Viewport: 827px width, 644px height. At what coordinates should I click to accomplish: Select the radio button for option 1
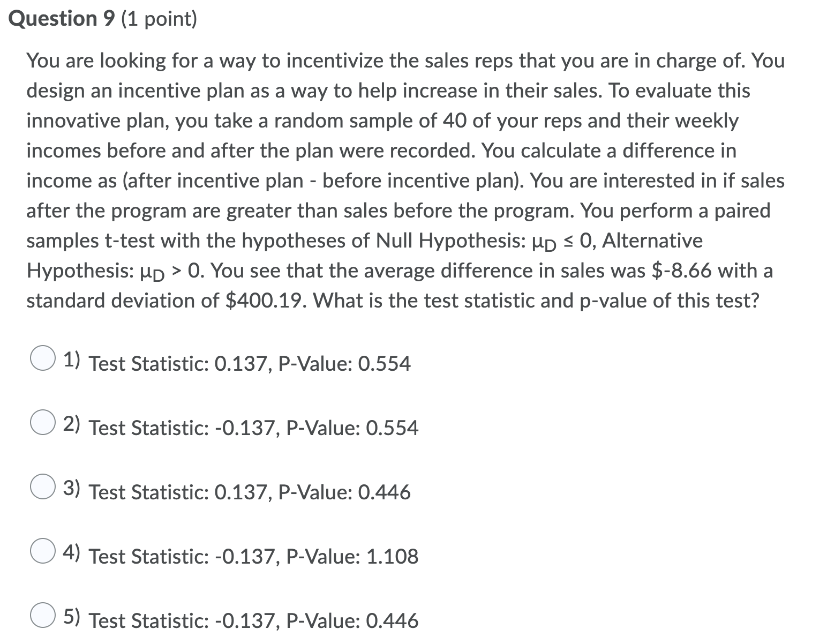43,358
